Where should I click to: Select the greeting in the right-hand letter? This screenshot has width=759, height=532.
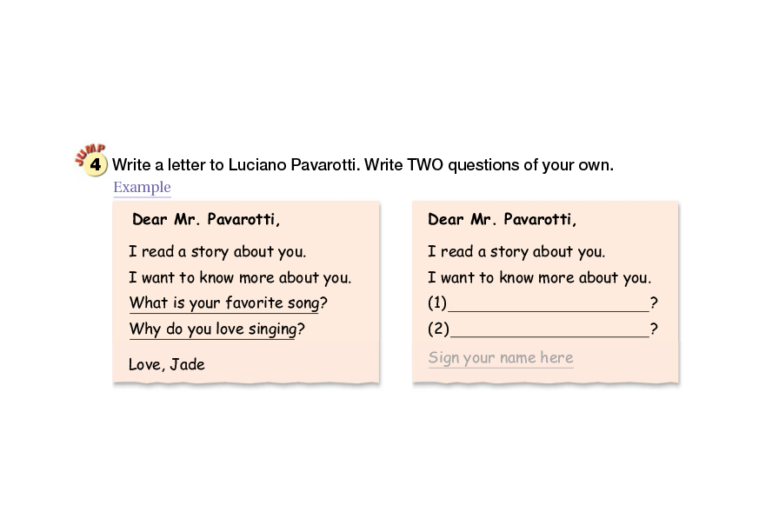502,220
